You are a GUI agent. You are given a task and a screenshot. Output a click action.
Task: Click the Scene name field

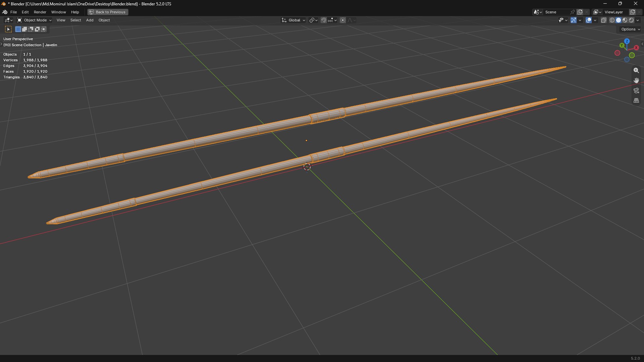pyautogui.click(x=556, y=12)
